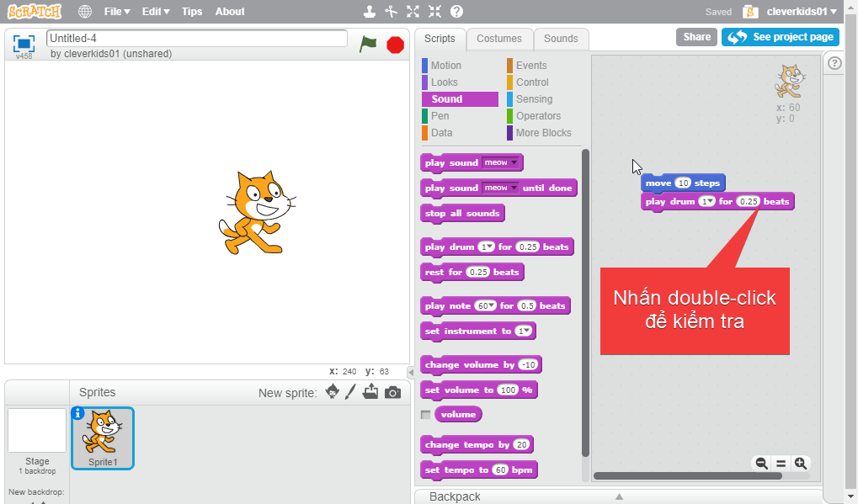The width and height of the screenshot is (858, 504).
Task: Expand the Backpack panel
Action: (x=619, y=496)
